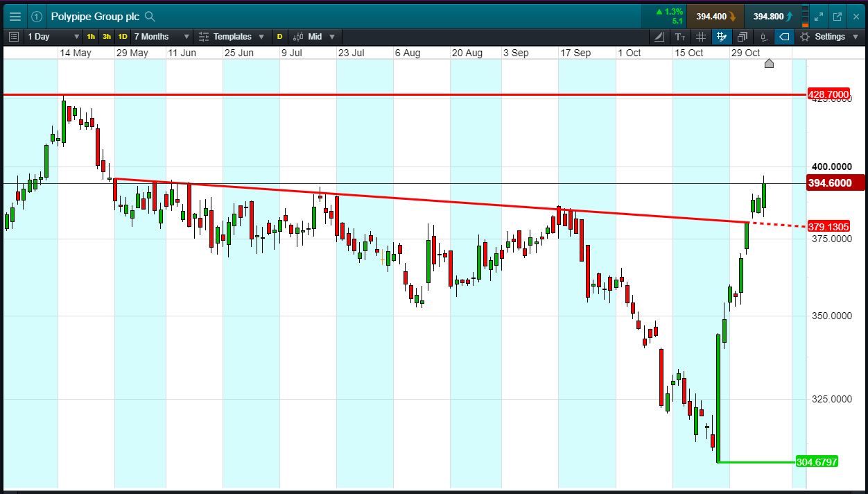Open the list panel icon
This screenshot has height=494, width=868.
14,37
